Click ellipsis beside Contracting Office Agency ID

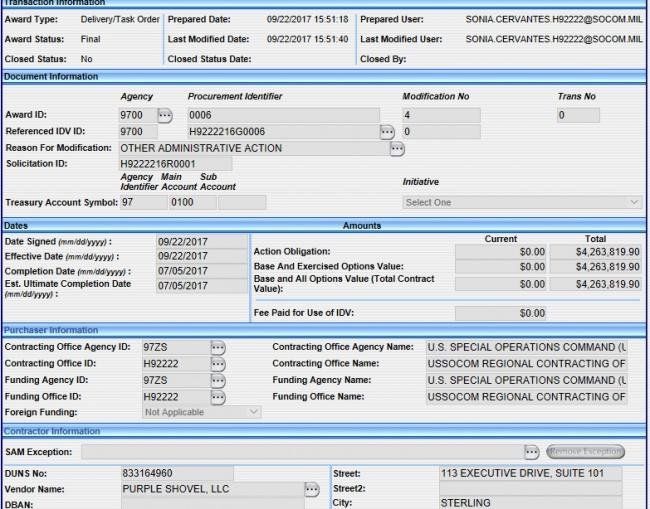pyautogui.click(x=218, y=347)
